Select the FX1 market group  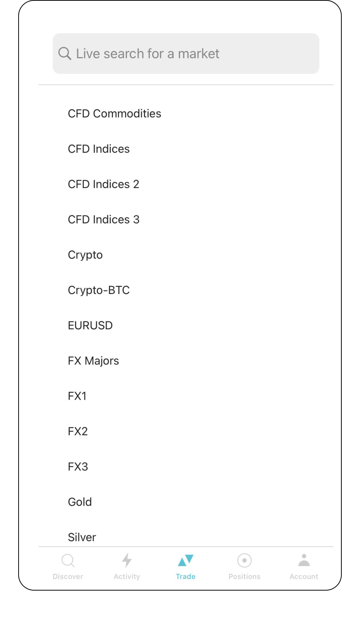pyautogui.click(x=77, y=396)
